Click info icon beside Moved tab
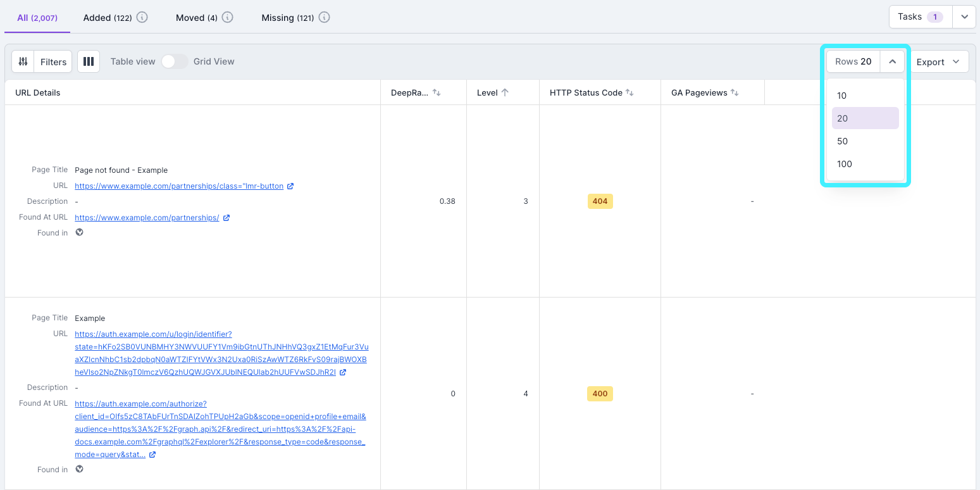 (x=228, y=17)
